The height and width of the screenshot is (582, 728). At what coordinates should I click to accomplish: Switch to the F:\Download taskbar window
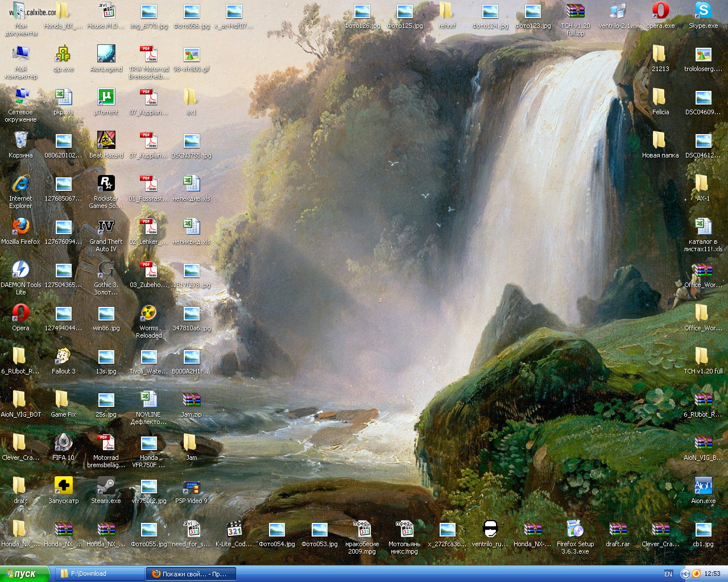pyautogui.click(x=97, y=574)
